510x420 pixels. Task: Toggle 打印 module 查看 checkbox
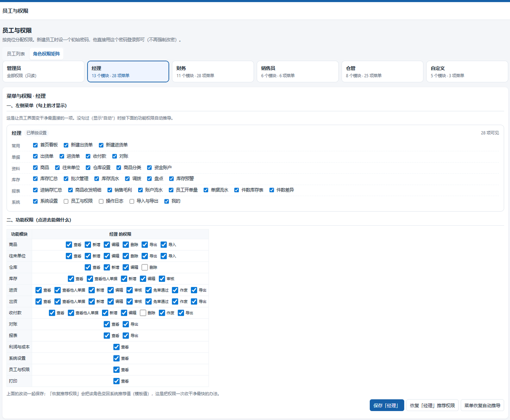116,381
